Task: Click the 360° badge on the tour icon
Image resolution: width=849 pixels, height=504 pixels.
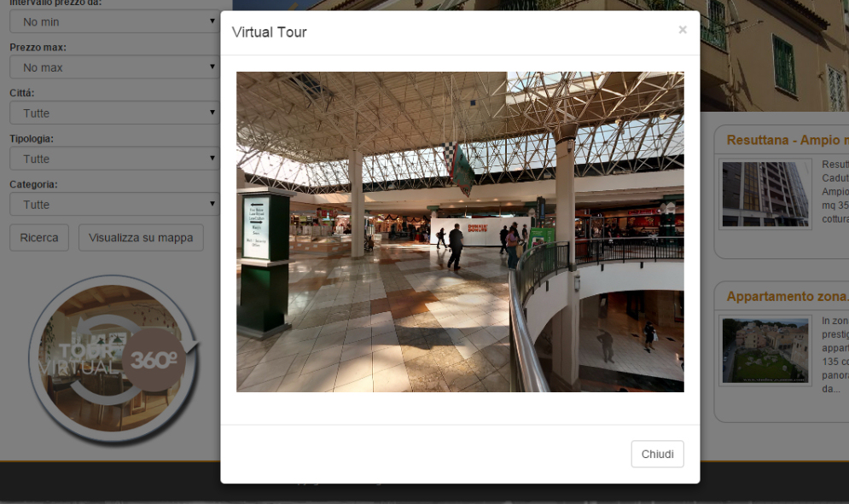Action: coord(154,360)
